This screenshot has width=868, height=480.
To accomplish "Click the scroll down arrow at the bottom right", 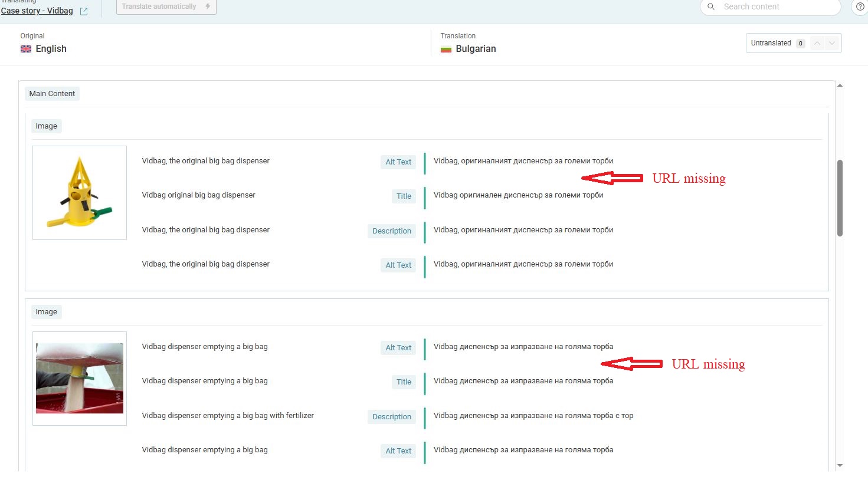I will (840, 465).
